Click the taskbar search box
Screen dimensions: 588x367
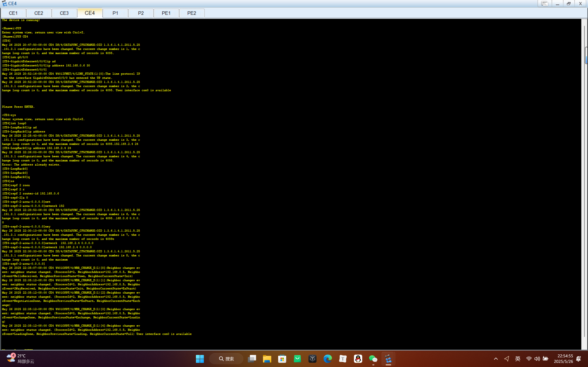[226, 359]
